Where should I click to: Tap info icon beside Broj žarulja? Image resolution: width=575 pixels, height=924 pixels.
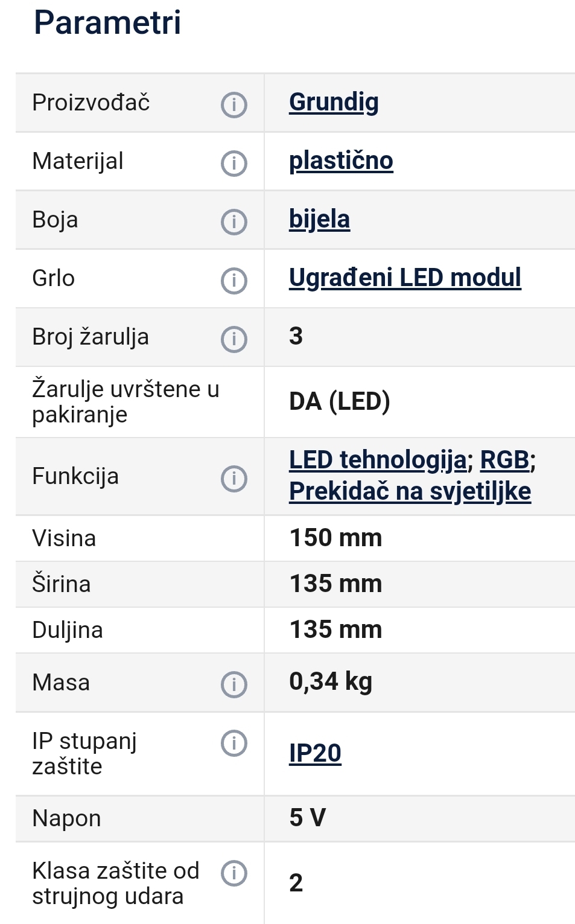(234, 339)
